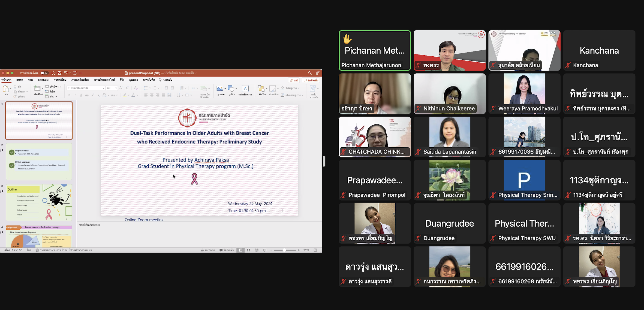Click fit slide to window icon
Viewport: 644px width, 310px height.
click(315, 250)
